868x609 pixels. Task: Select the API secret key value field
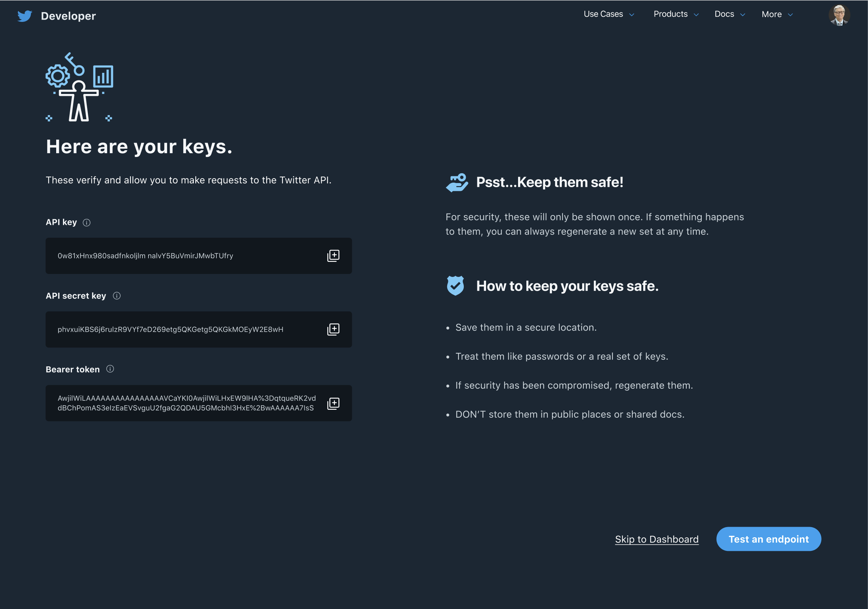[x=199, y=329]
